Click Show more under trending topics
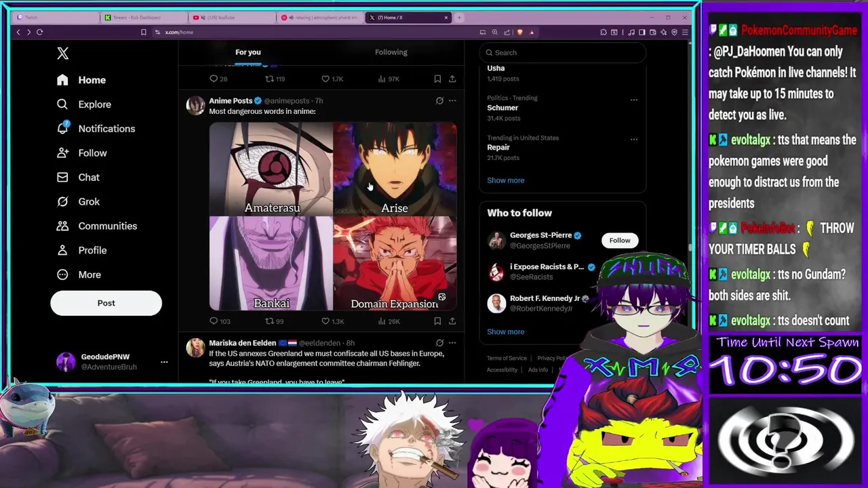This screenshot has width=868, height=488. [506, 180]
